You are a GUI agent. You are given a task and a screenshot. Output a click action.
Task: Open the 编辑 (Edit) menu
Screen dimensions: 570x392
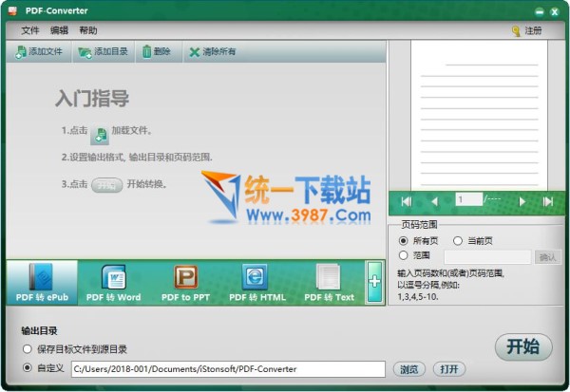coord(59,30)
